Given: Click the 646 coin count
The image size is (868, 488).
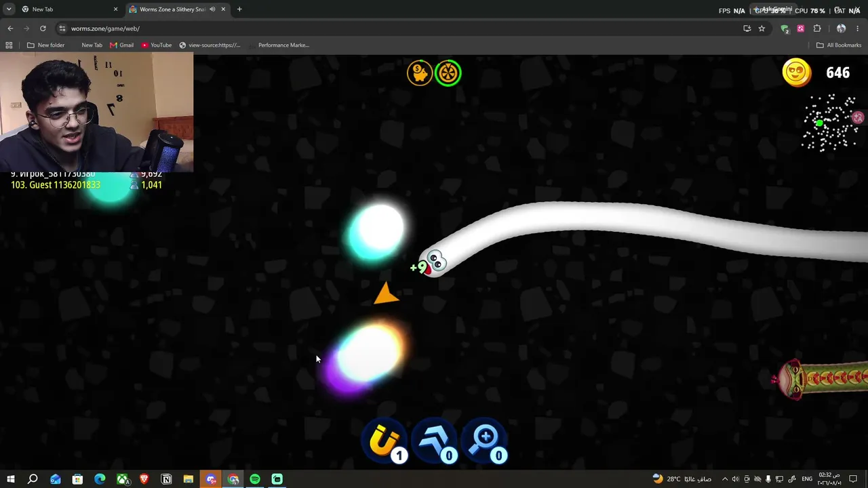Looking at the screenshot, I should pyautogui.click(x=838, y=73).
